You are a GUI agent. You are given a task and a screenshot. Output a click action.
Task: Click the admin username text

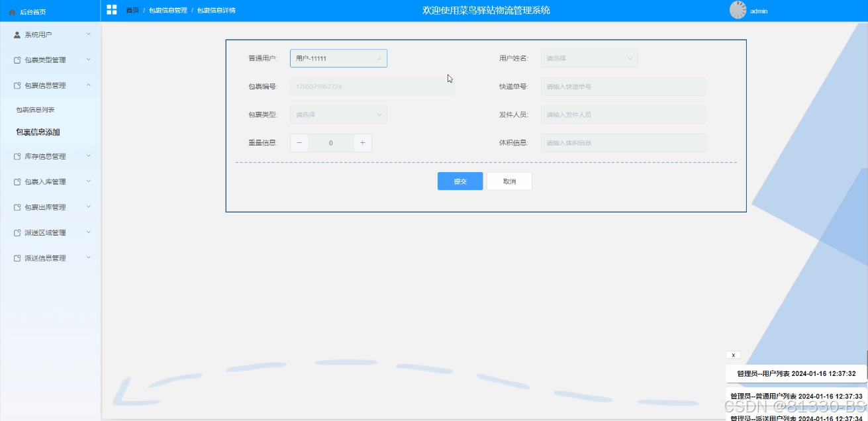759,11
